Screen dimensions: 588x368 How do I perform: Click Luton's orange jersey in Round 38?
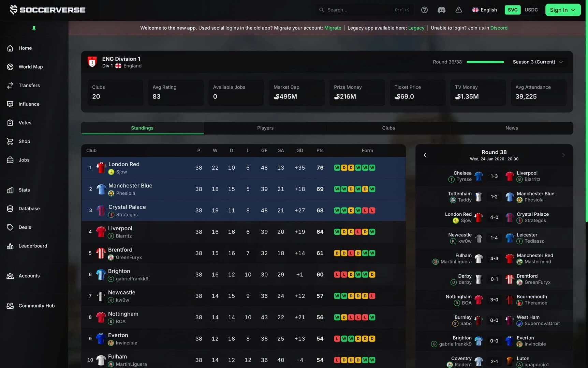coord(510,362)
